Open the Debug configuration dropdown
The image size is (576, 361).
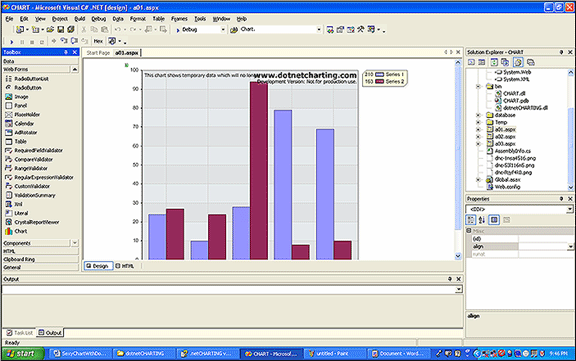coord(223,30)
